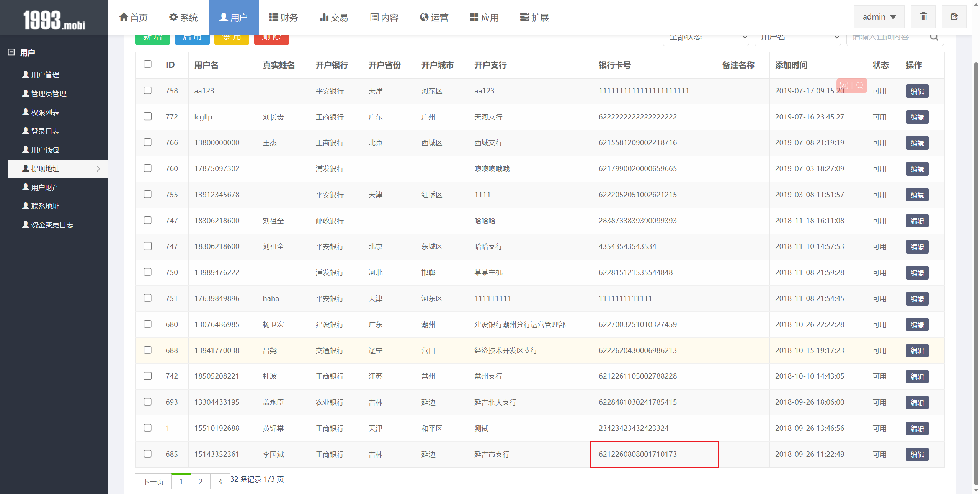Open the 运营 globe menu
980x494 pixels.
(x=434, y=18)
